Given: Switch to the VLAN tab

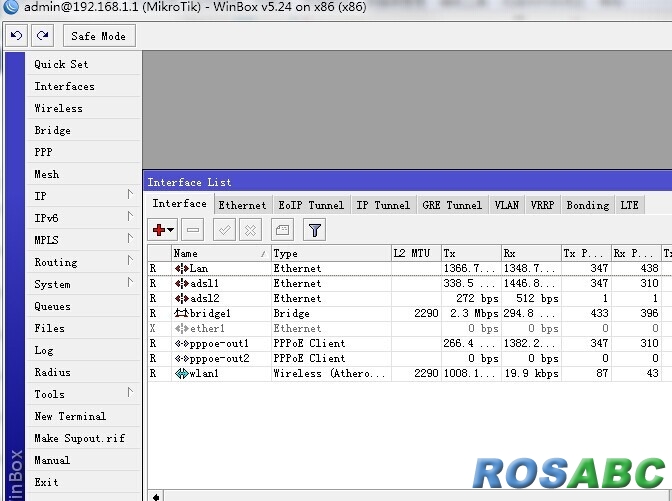Looking at the screenshot, I should [x=507, y=205].
